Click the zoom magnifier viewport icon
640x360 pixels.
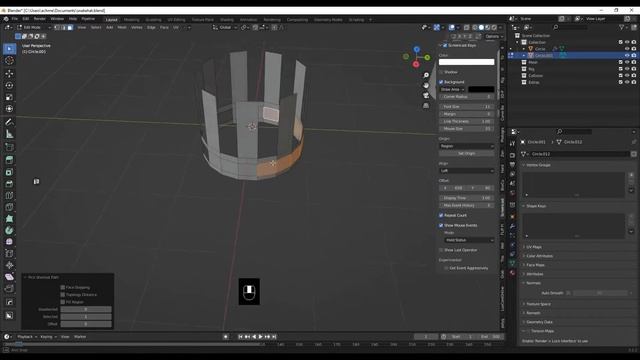[426, 75]
